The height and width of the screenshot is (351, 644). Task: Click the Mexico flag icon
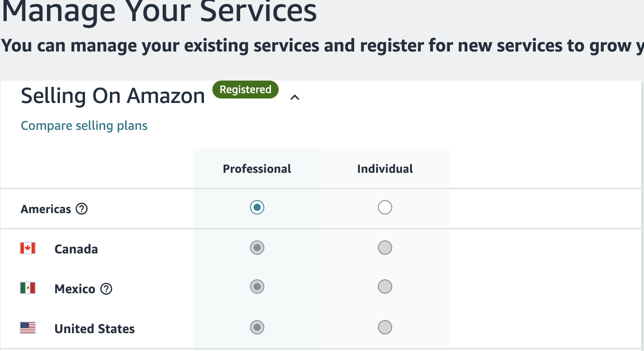pyautogui.click(x=28, y=288)
